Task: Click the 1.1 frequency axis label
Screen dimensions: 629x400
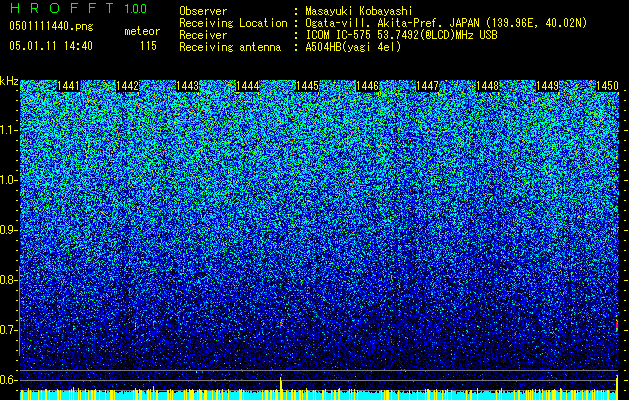Action: tap(8, 130)
